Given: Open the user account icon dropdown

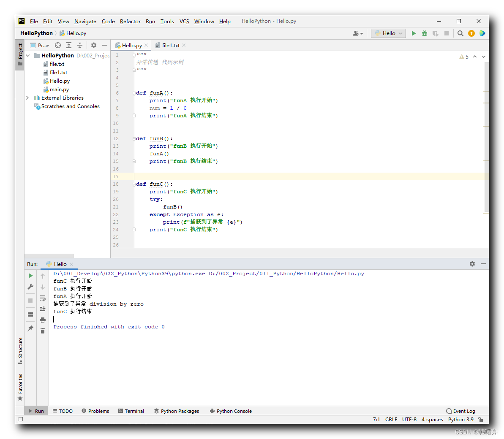Looking at the screenshot, I should [358, 33].
